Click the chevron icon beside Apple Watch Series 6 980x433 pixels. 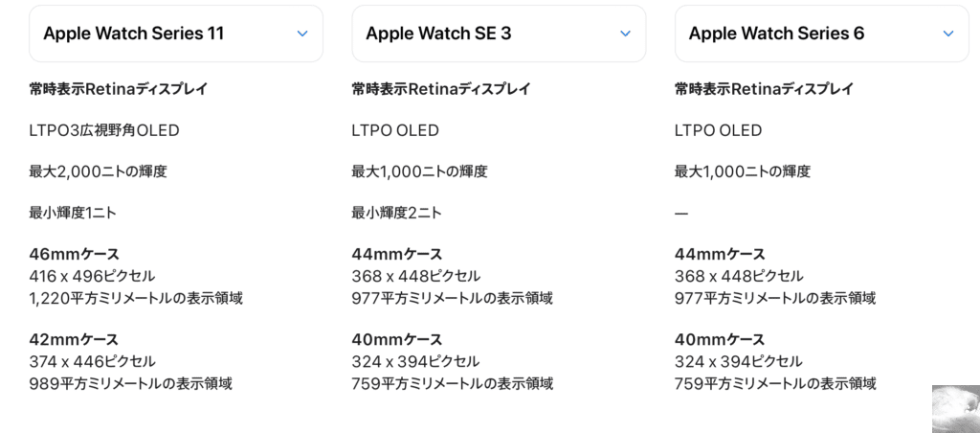tap(947, 34)
